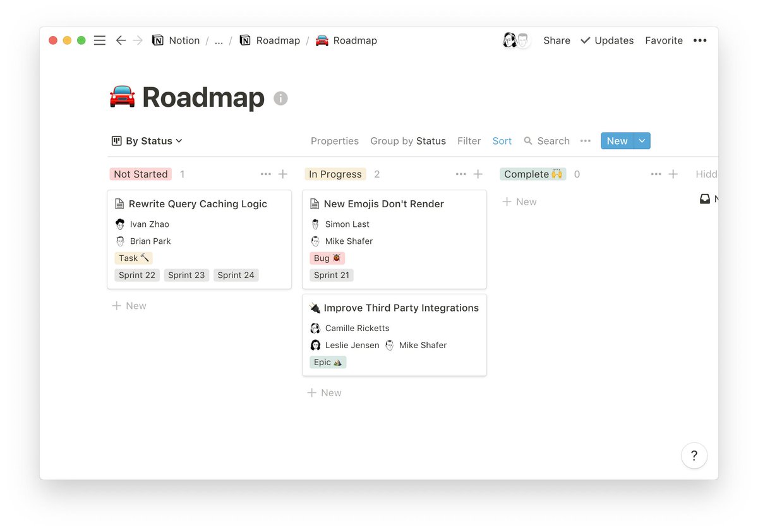
Task: Open the Properties menu
Action: click(334, 140)
